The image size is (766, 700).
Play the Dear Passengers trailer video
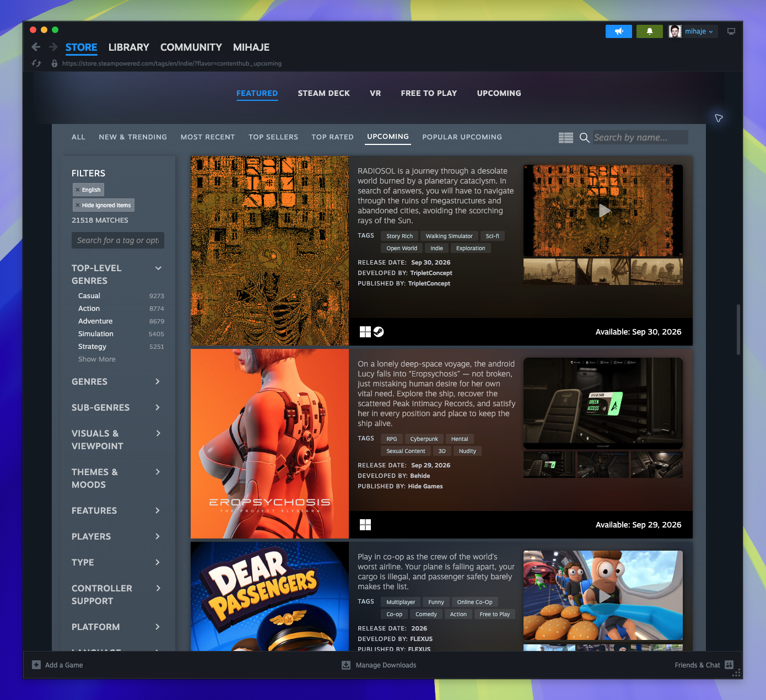click(x=605, y=596)
